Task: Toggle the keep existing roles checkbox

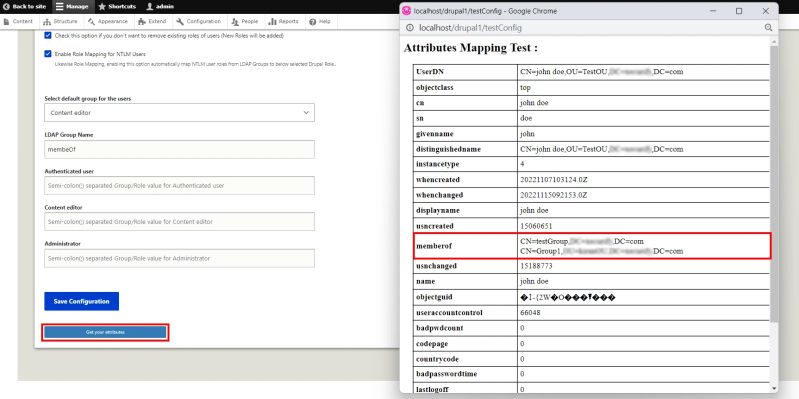Action: point(48,36)
